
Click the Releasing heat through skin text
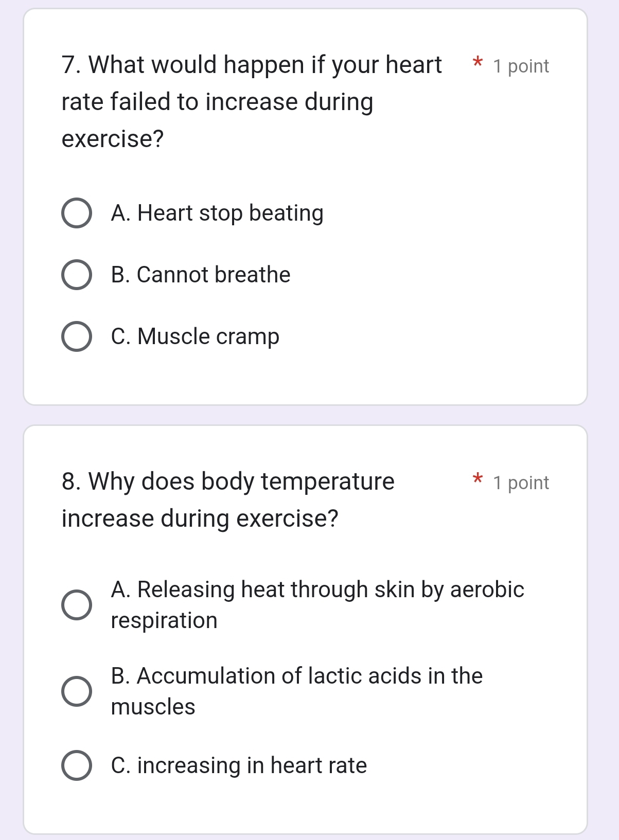[317, 589]
